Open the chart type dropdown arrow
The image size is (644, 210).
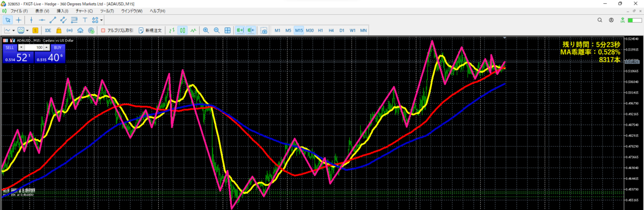[x=13, y=31]
